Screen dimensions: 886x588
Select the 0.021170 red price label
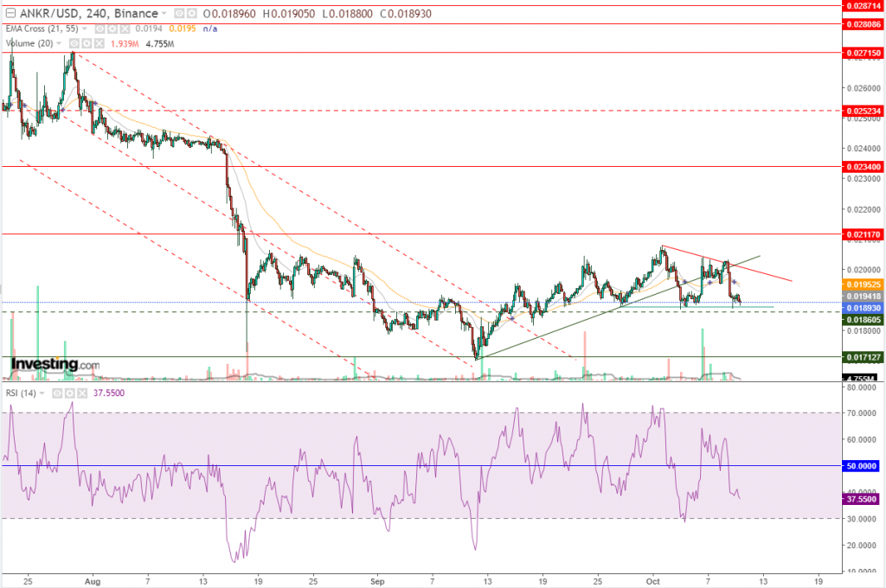(863, 233)
